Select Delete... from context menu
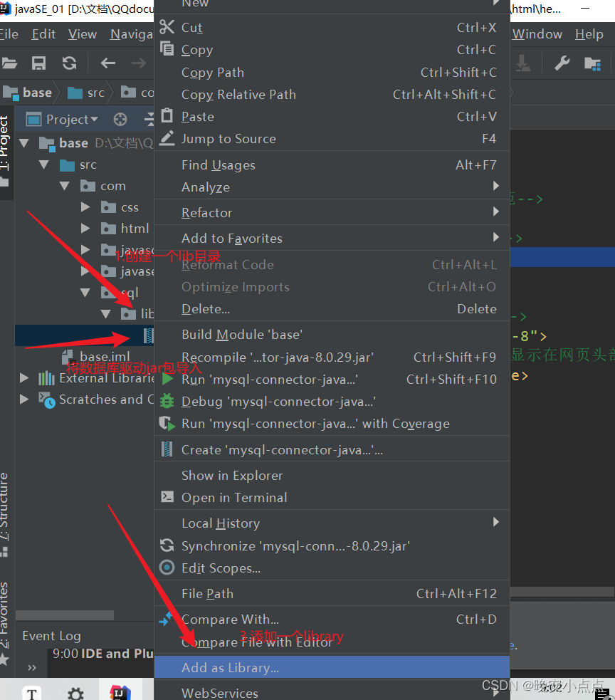Screen dimensions: 615x700 pyautogui.click(x=332, y=308)
